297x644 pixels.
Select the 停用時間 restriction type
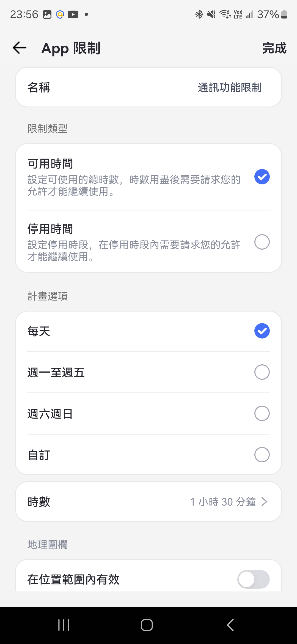click(262, 242)
